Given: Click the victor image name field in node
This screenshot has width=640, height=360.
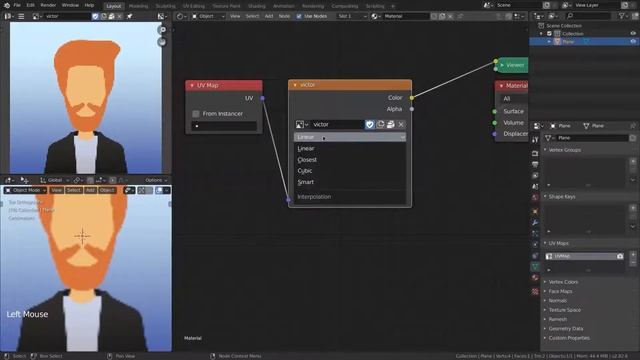Looking at the screenshot, I should (x=337, y=124).
